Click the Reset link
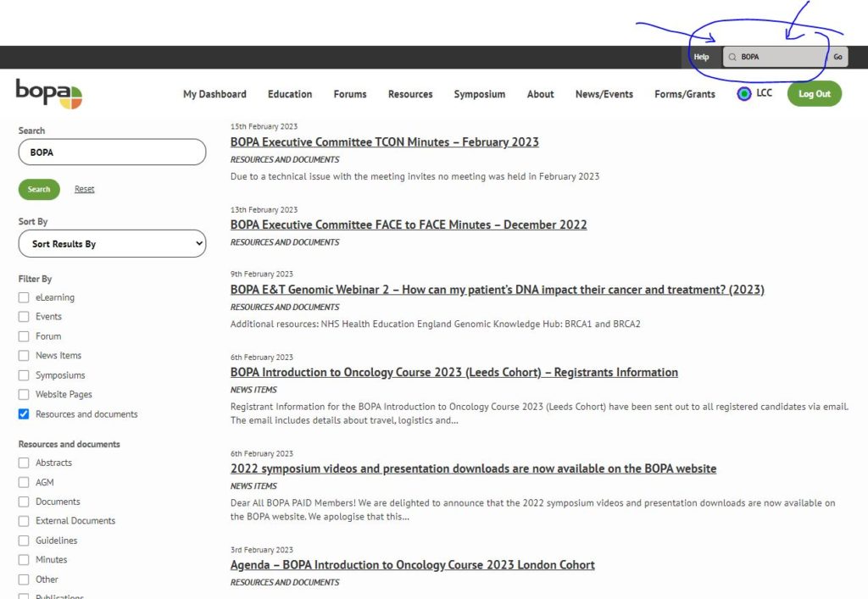The width and height of the screenshot is (868, 599). [84, 189]
